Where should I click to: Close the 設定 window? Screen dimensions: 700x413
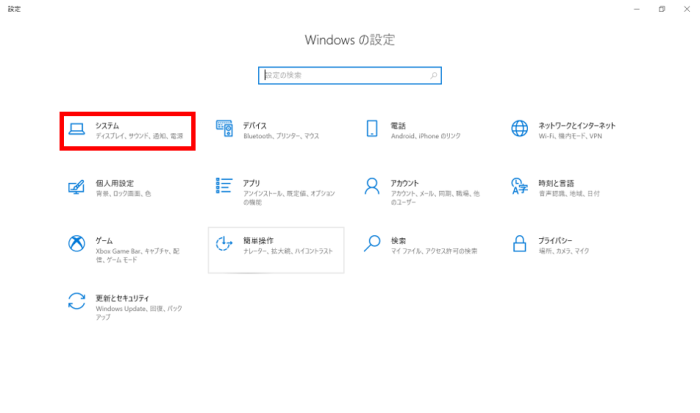(686, 8)
